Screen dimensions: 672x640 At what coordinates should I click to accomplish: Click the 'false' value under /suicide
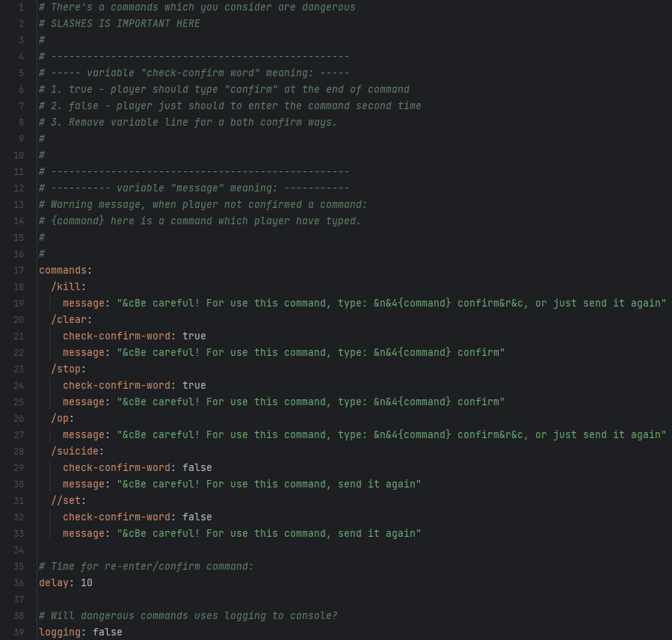tap(197, 468)
